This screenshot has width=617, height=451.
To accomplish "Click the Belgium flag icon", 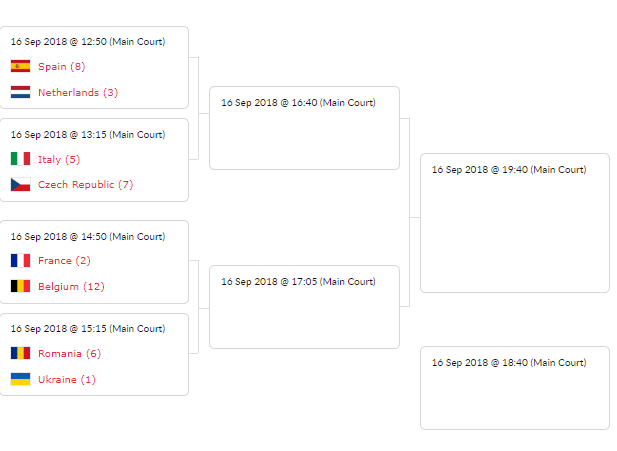I will [20, 287].
